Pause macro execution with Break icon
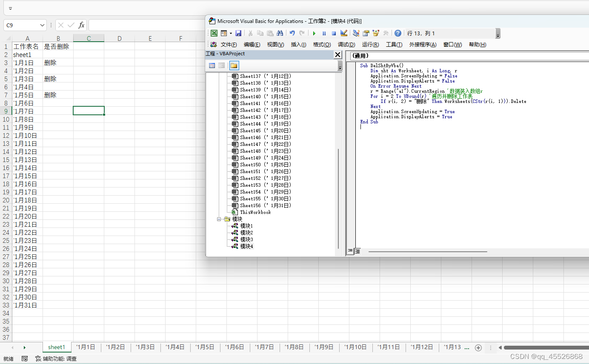Viewport: 589px width, 364px height. click(324, 33)
